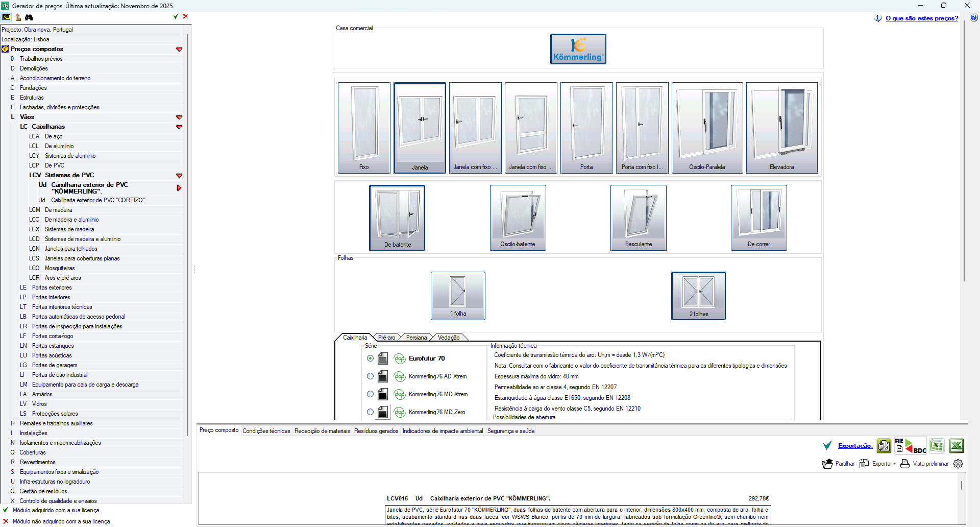980x527 pixels.
Task: Open the Portas exteriores category
Action: (52, 288)
